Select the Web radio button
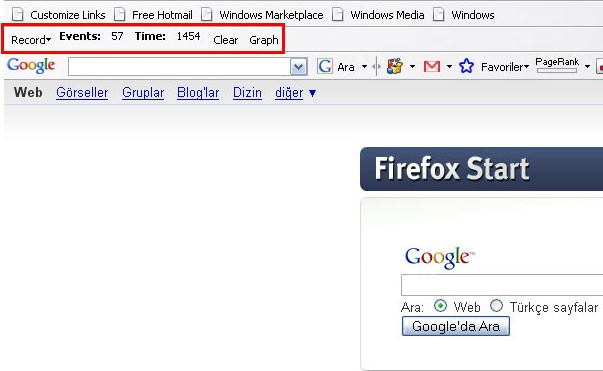Image resolution: width=603 pixels, height=371 pixels. (x=440, y=306)
